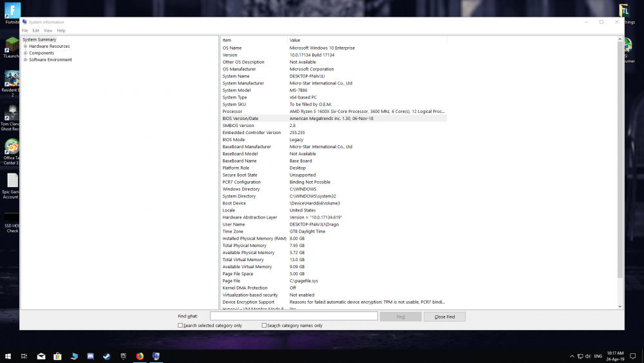Screen dimensions: 644x363
Task: Select Components category label
Action: 41,53
